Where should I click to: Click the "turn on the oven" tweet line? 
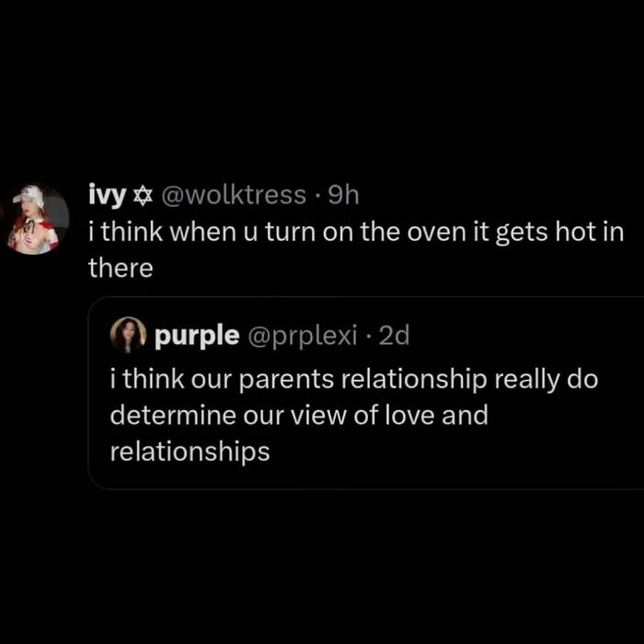pyautogui.click(x=354, y=232)
